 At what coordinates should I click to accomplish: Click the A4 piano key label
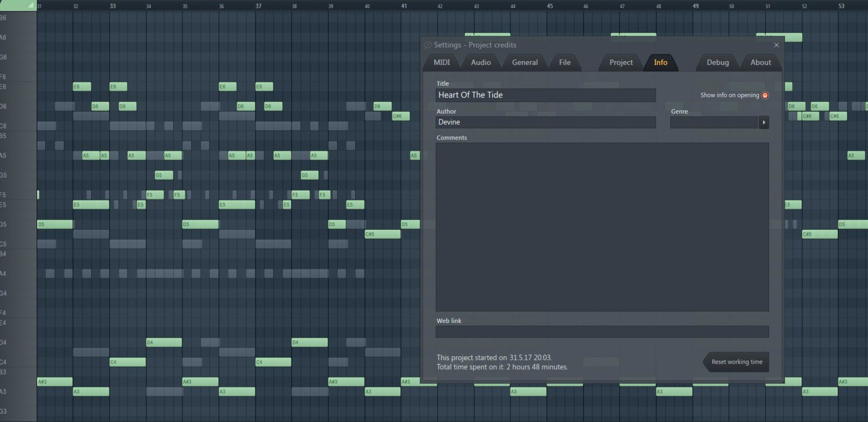pyautogui.click(x=3, y=273)
